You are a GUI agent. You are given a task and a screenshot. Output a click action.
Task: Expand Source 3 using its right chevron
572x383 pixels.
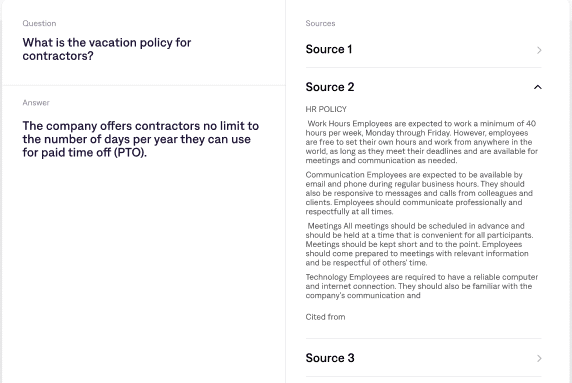pyautogui.click(x=539, y=358)
